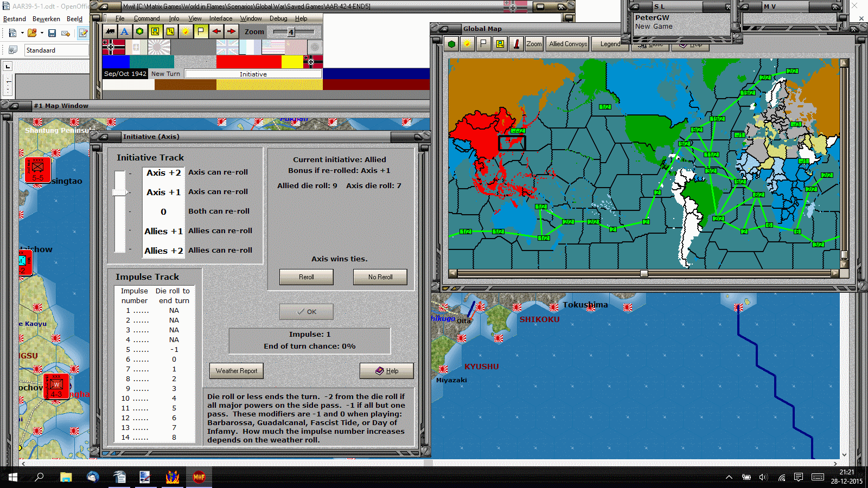Viewport: 868px width, 488px height.
Task: Click the OK button in Initiative dialog
Action: [x=307, y=312]
